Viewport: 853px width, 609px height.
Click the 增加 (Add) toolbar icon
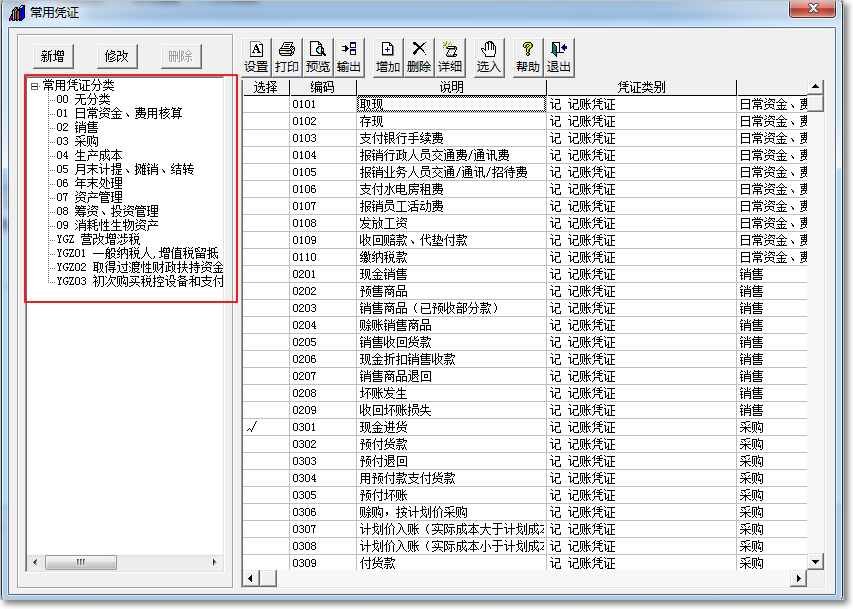[x=388, y=56]
